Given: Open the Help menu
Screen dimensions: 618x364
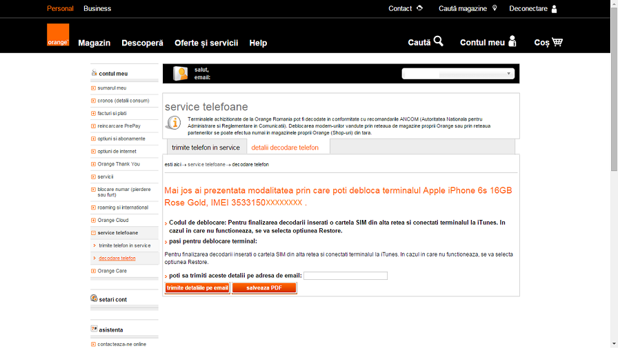Looking at the screenshot, I should [x=258, y=43].
